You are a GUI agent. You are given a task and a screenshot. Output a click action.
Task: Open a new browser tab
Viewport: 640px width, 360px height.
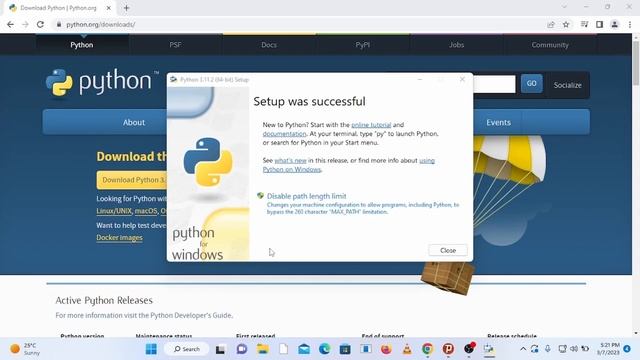coord(126,8)
